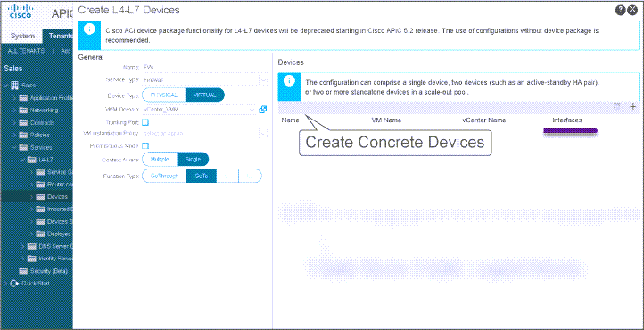644x330 pixels.
Task: Click the Name column header
Action: [x=290, y=120]
